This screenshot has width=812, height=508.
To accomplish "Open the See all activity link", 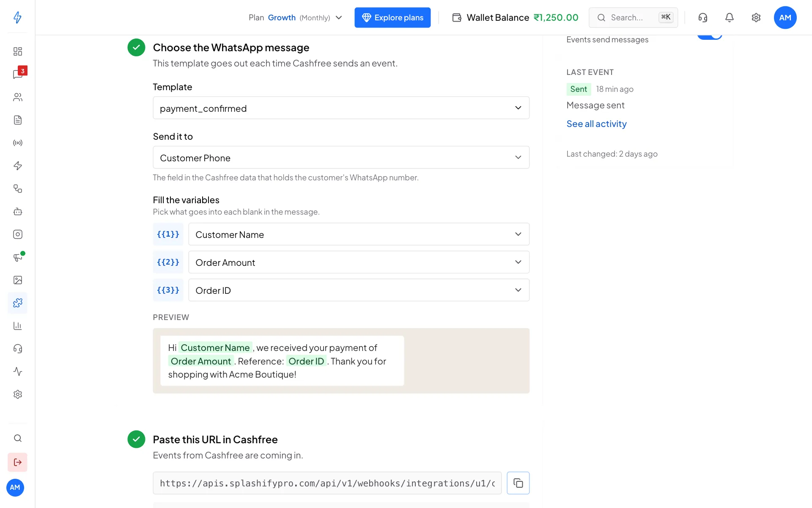I will pyautogui.click(x=596, y=124).
